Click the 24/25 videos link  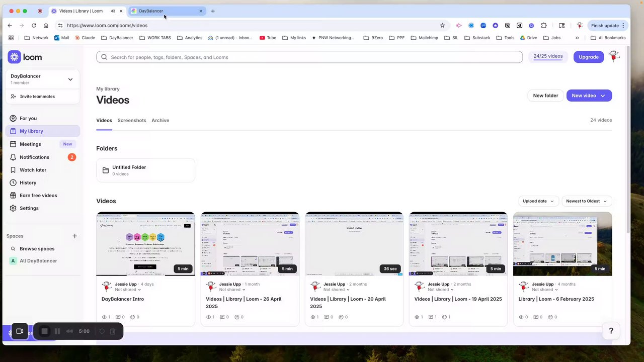[548, 56]
